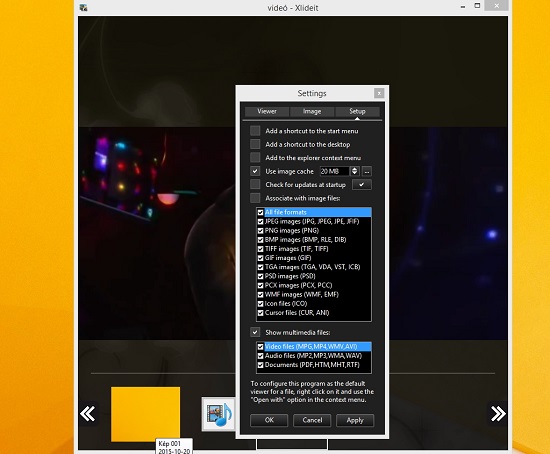
Task: Click the Xlideit app icon in the title bar
Action: coord(83,7)
